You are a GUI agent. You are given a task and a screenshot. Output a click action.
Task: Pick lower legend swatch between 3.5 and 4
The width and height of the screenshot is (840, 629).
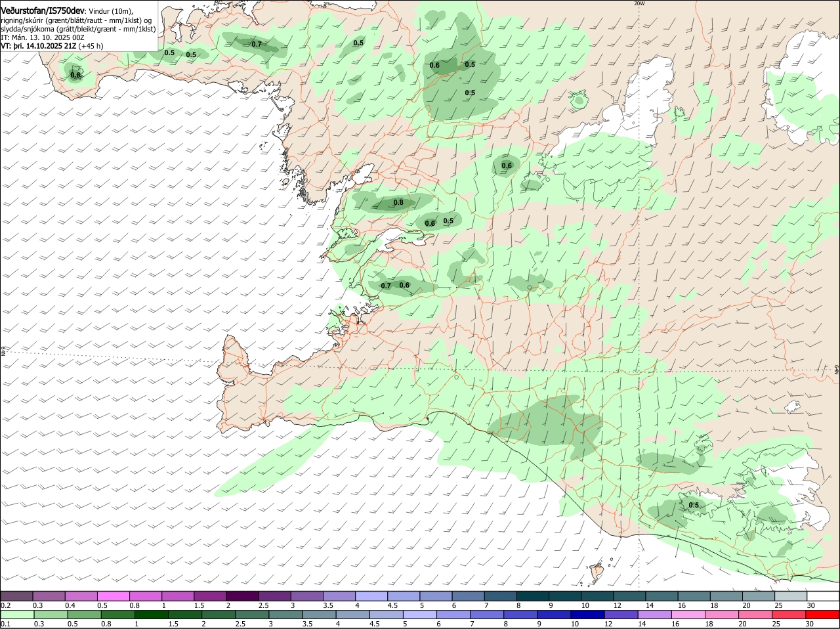319,615
